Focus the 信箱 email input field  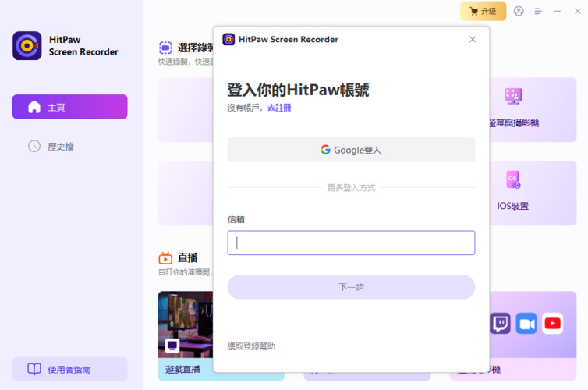(351, 243)
